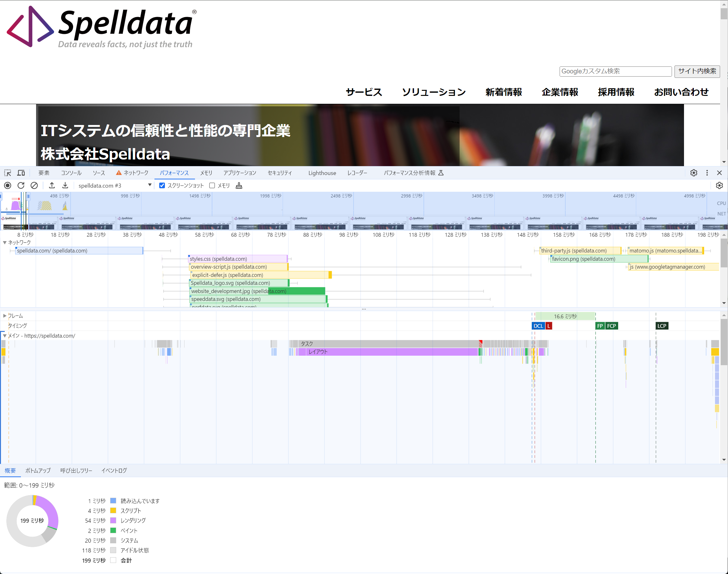Open the ソリューション navigation link

(434, 92)
